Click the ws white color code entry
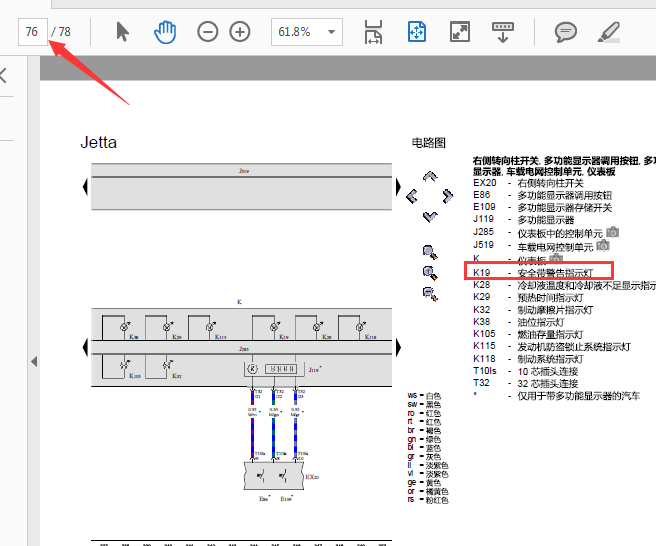This screenshot has height=546, width=656. [424, 395]
